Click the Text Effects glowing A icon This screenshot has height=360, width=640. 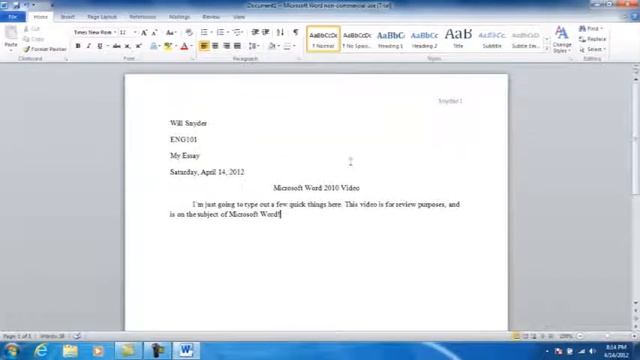point(153,46)
